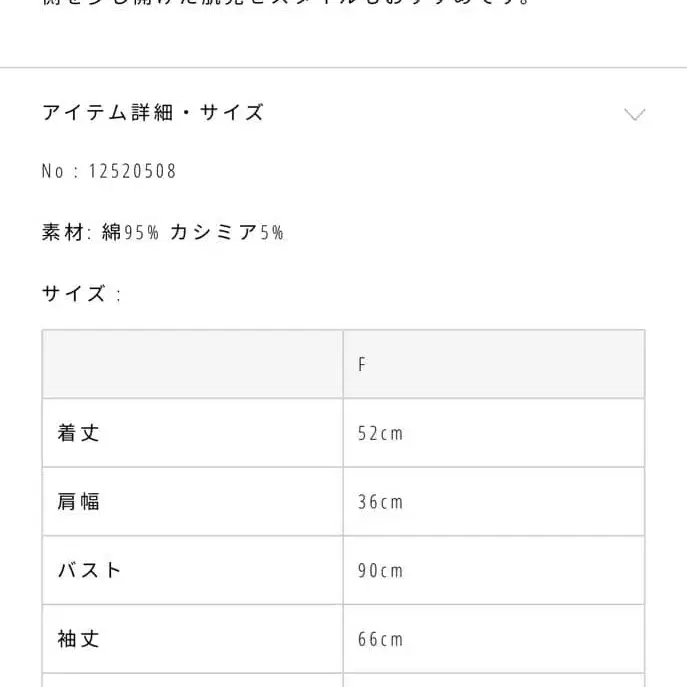Click the 90cm bust value
The height and width of the screenshot is (687, 687).
coord(380,571)
